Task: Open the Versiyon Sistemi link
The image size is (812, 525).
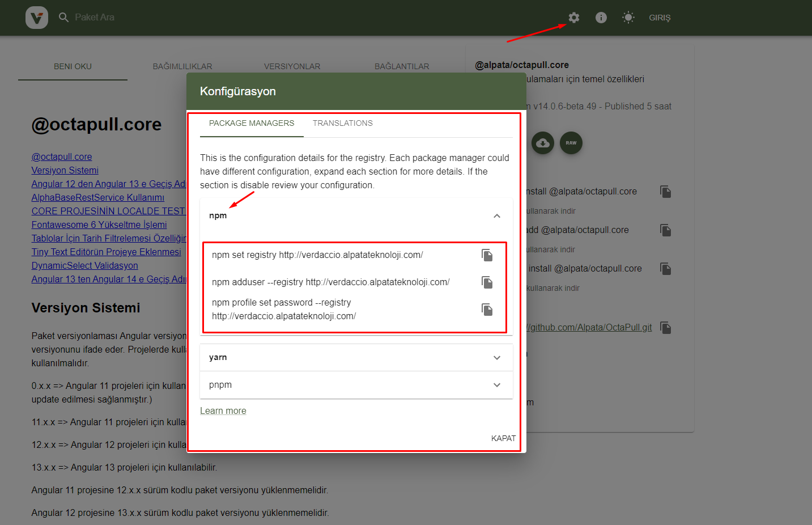Action: [65, 171]
